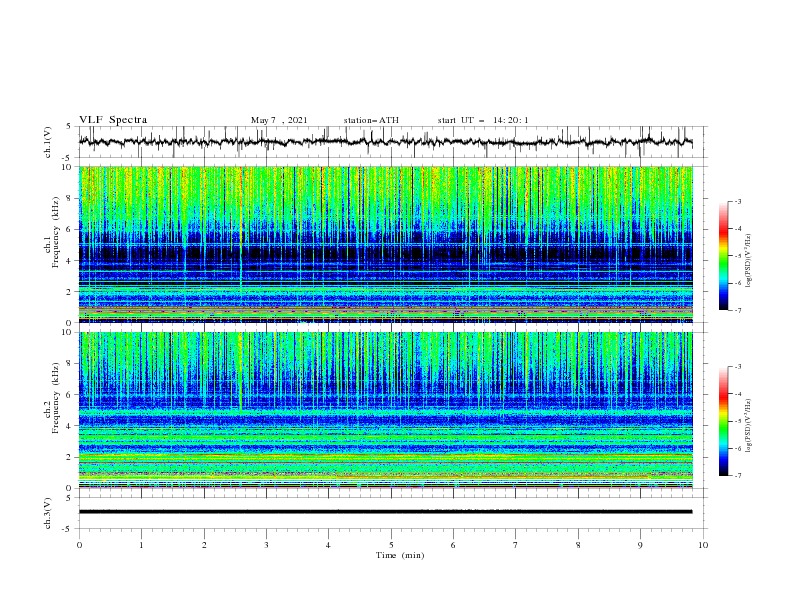
Task: Click the ch.3 flat voltage trace
Action: coord(385,512)
